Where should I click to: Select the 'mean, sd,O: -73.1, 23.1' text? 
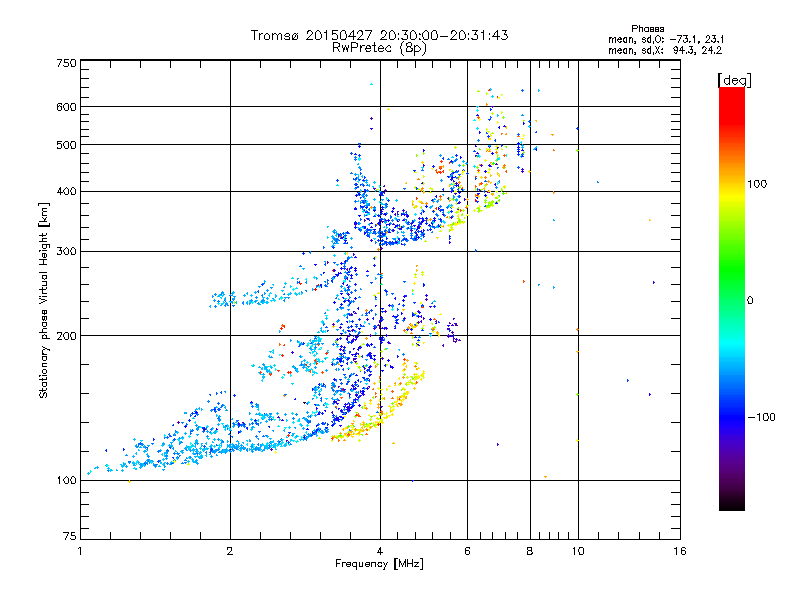click(666, 39)
